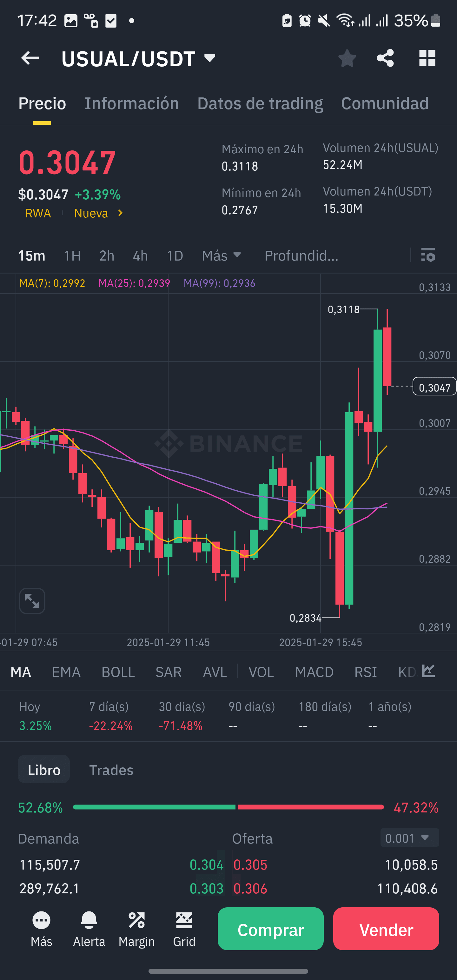The height and width of the screenshot is (980, 457).
Task: Open the four-square grid menu icon
Action: pyautogui.click(x=427, y=58)
